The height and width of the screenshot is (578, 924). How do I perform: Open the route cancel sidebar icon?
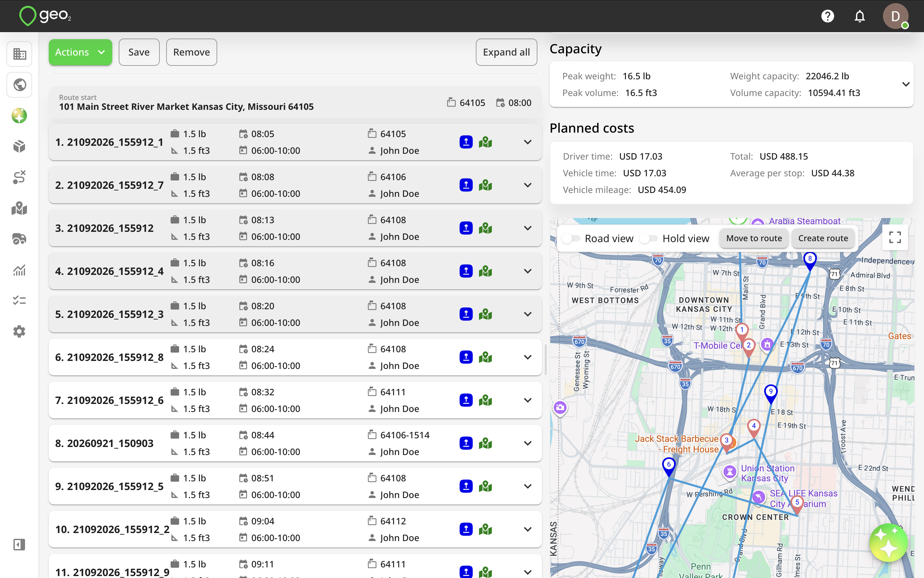[19, 177]
